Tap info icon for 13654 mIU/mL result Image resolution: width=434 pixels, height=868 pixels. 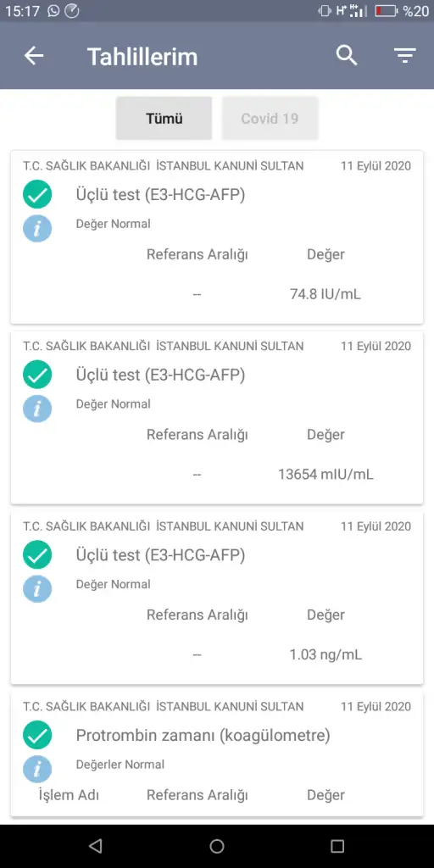tap(37, 409)
